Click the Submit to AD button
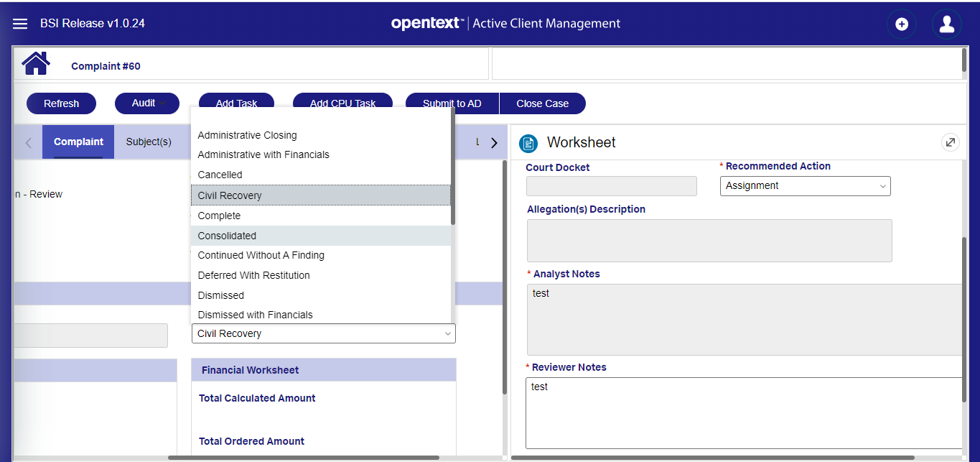 click(x=452, y=103)
